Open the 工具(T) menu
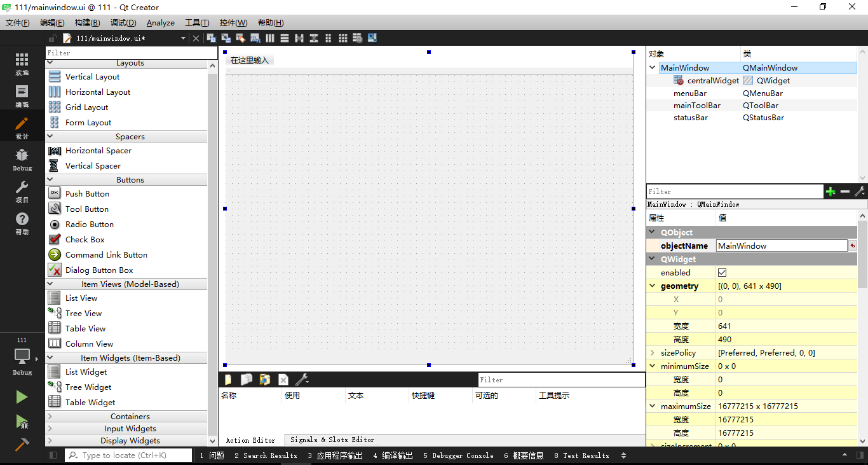 [x=197, y=22]
